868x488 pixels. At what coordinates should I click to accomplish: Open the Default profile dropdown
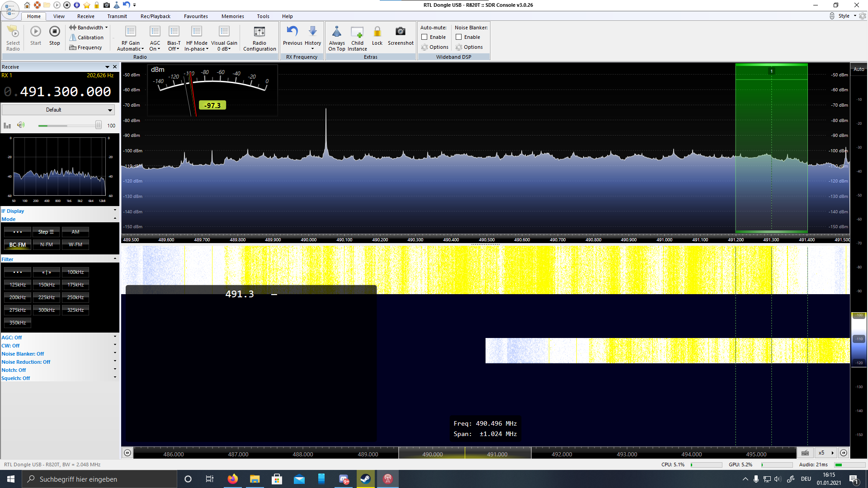[x=58, y=110]
